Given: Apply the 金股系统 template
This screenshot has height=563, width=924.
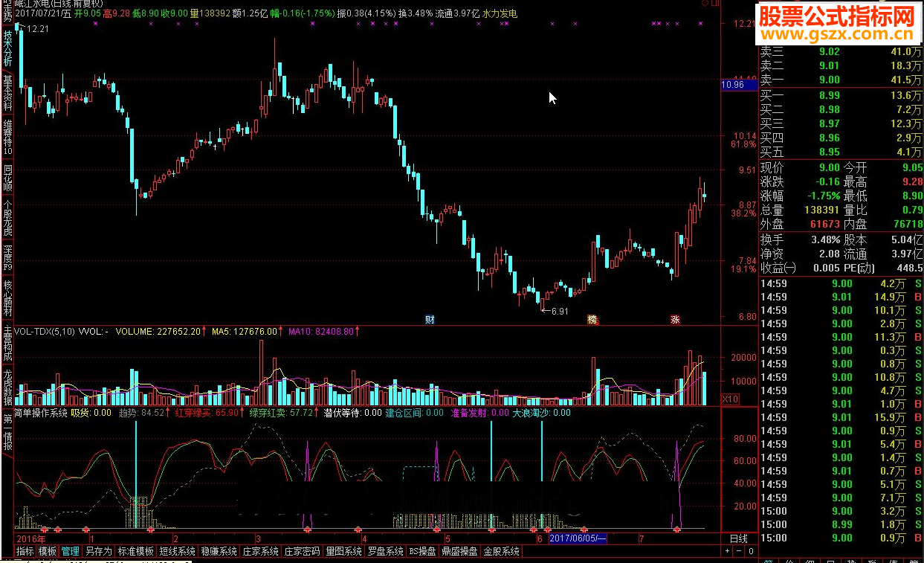Looking at the screenshot, I should coord(502,552).
